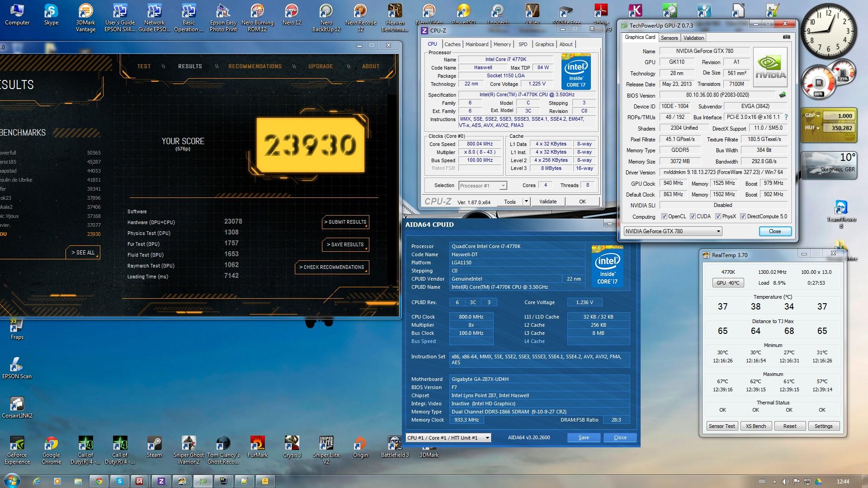Toggle the DirectCompute 5.0 checkbox in GPU-Z
Image resolution: width=868 pixels, height=488 pixels.
[743, 216]
